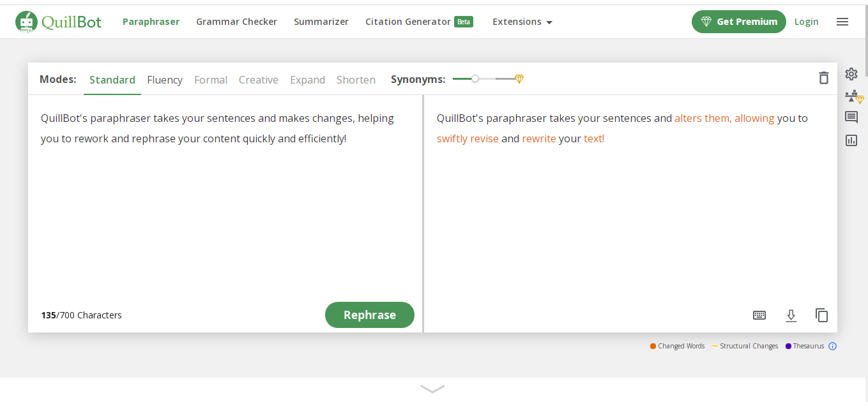The height and width of the screenshot is (402, 868).
Task: Click the QuillBot robot logo
Action: point(27,22)
